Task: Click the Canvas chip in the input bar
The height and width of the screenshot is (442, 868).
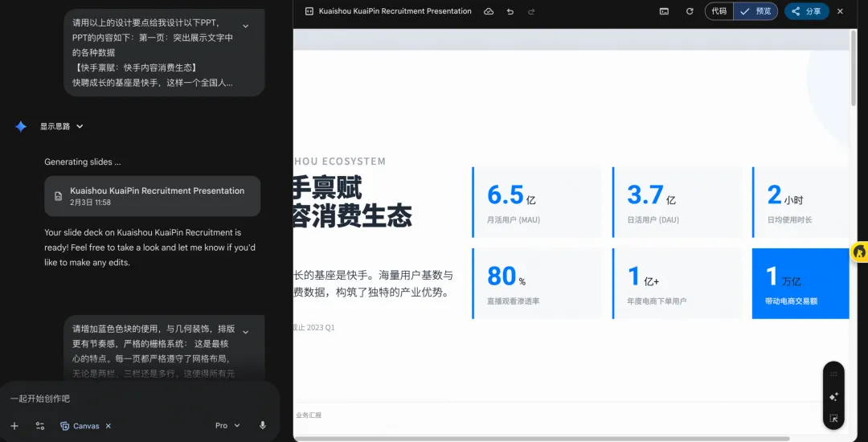Action: pyautogui.click(x=80, y=426)
